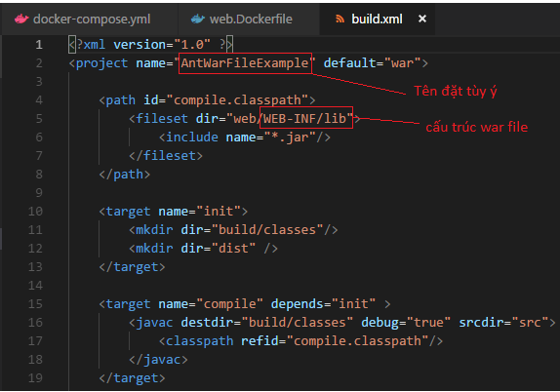This screenshot has width=560, height=392.
Task: Click the WEB-INF/lib path text
Action: coord(304,118)
